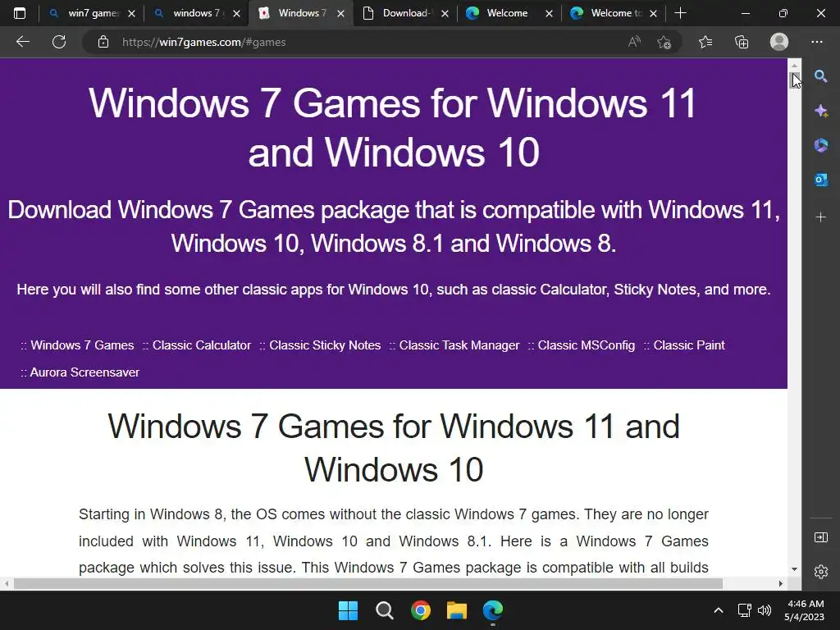This screenshot has width=840, height=630.
Task: Open the sidebar Discover sparkle icon
Action: click(x=820, y=111)
